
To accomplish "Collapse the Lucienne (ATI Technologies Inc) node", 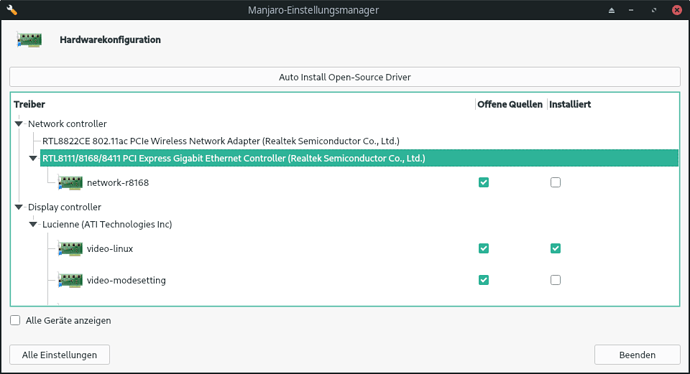I will (33, 224).
